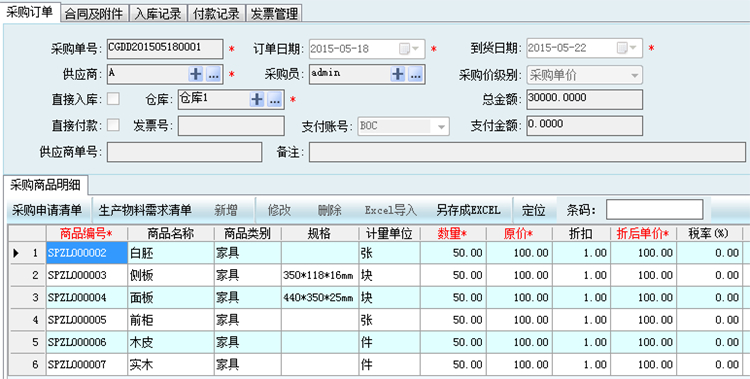Open the 入库记录 tab
Screen dimensions: 750x379
(x=158, y=14)
